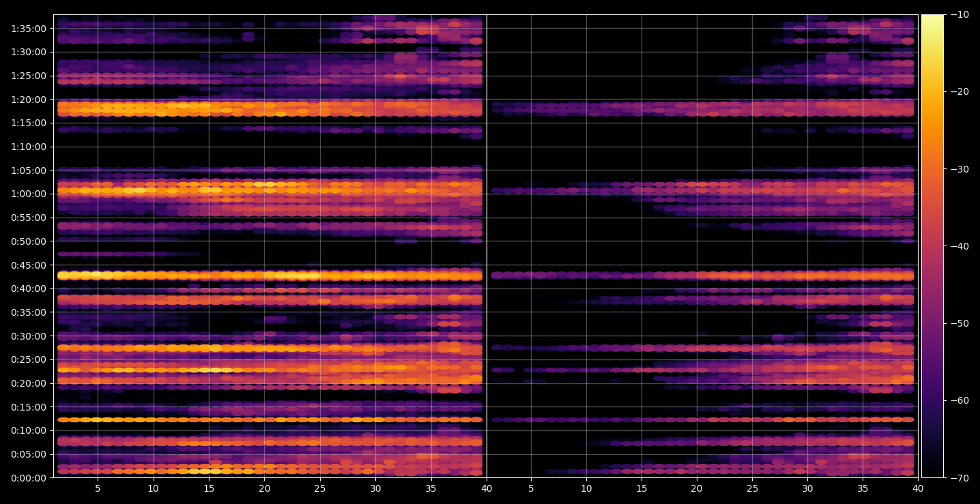Select the 0:35:00 tick label

[x=29, y=312]
